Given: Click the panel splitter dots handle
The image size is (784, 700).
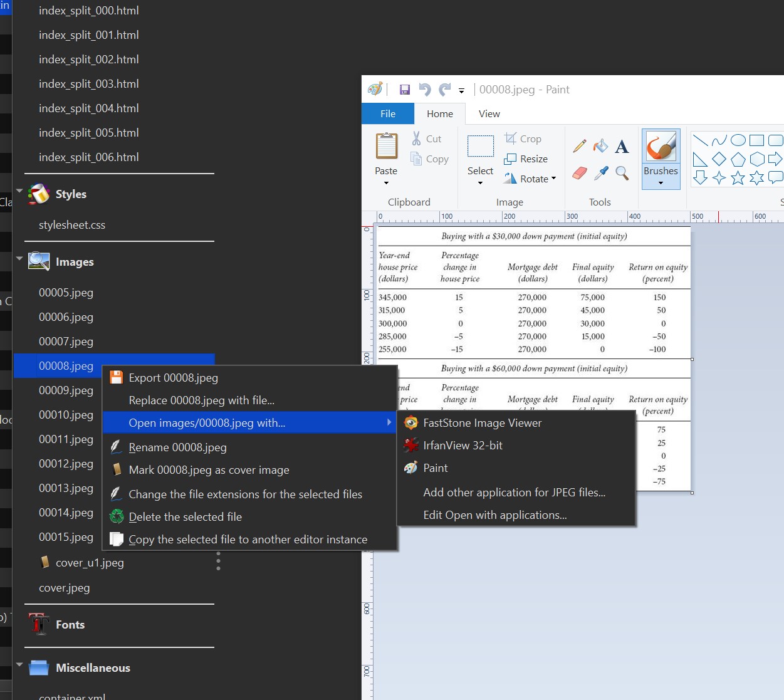Looking at the screenshot, I should coord(218,561).
